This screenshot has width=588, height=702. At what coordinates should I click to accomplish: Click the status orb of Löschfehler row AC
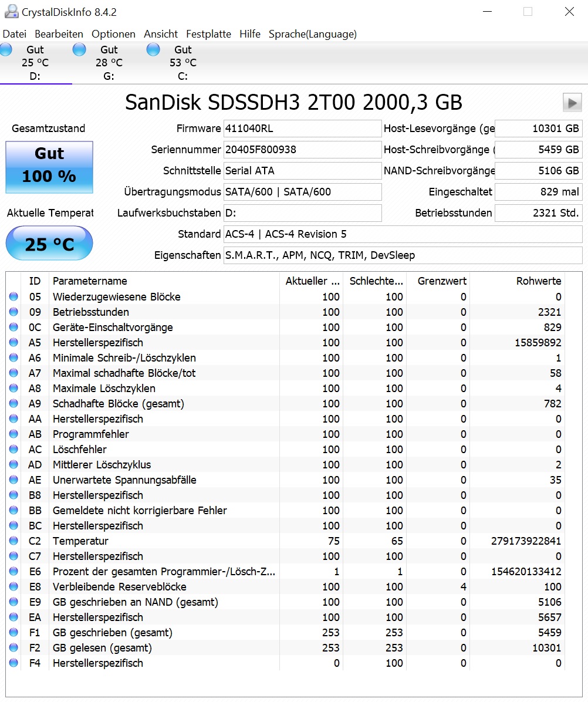pos(14,448)
